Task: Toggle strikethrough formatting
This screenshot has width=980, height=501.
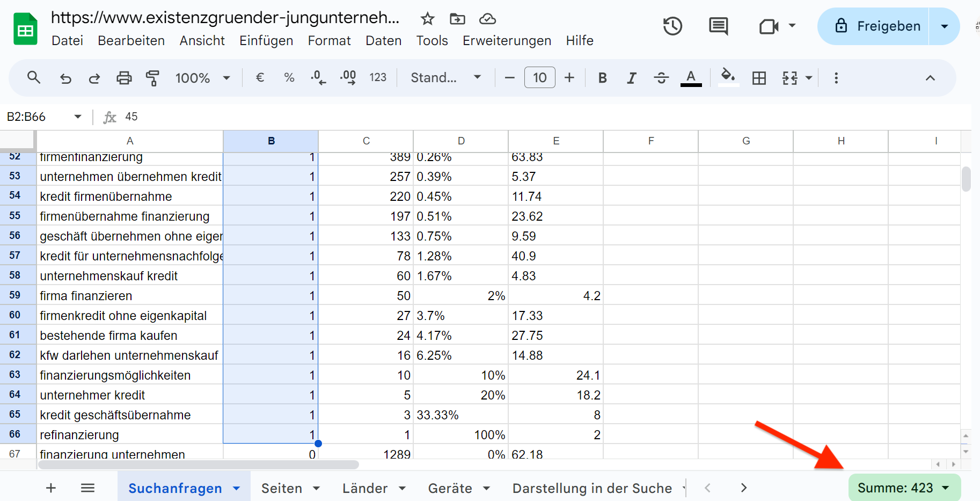Action: click(661, 78)
